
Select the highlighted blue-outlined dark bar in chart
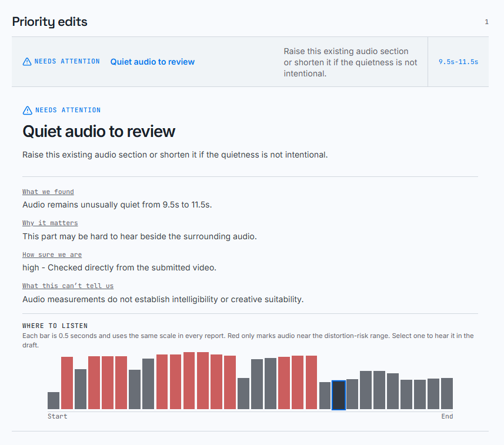(x=339, y=395)
